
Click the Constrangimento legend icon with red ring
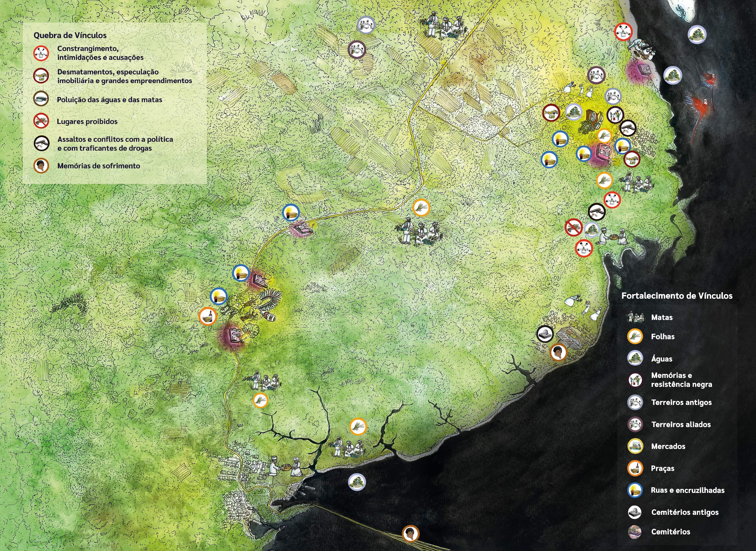pyautogui.click(x=41, y=53)
